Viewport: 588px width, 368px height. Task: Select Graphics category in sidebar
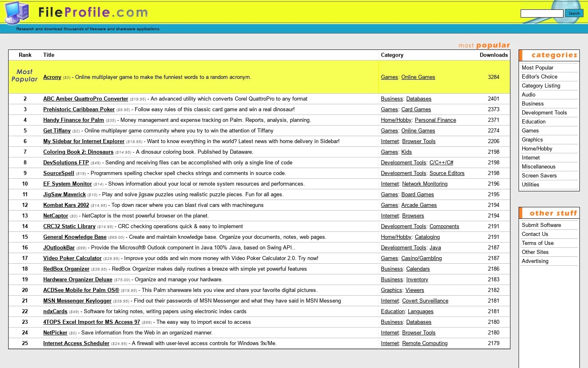tap(532, 140)
